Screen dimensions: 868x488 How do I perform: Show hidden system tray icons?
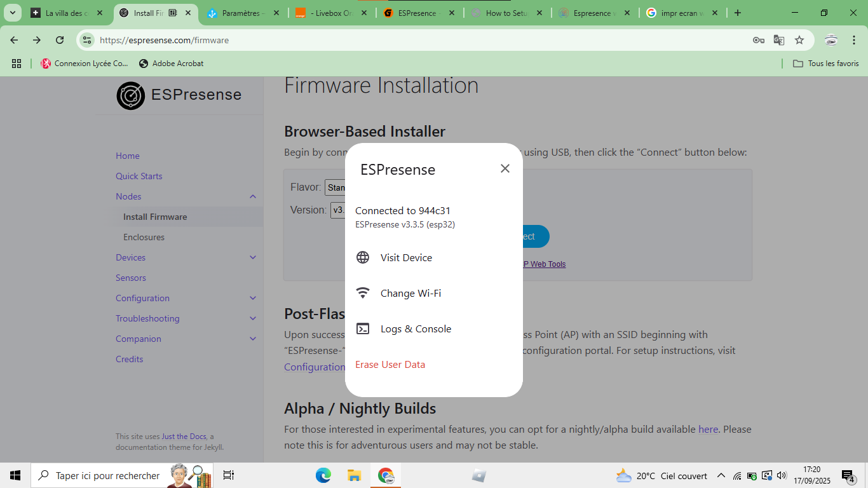(721, 475)
